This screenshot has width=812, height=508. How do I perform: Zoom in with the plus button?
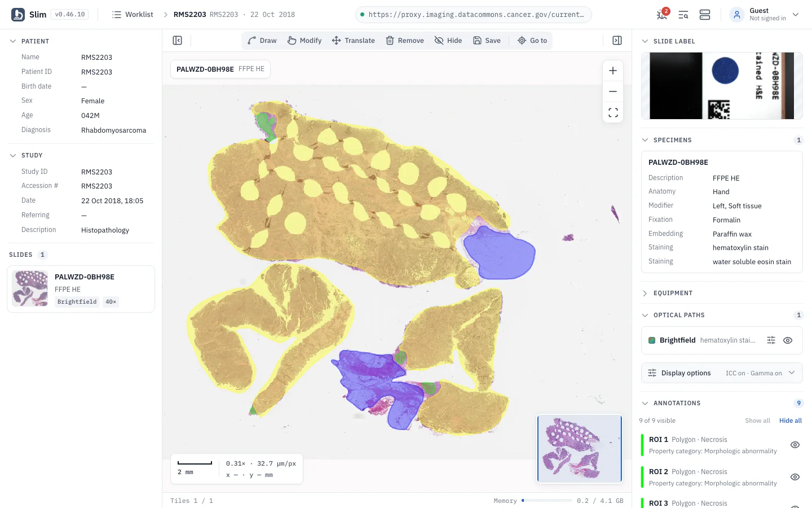tap(613, 71)
